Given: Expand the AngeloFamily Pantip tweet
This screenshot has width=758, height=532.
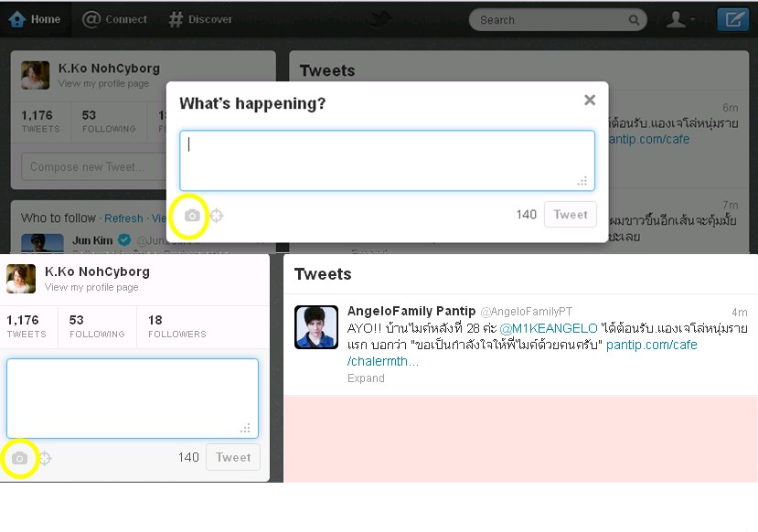Looking at the screenshot, I should [366, 378].
